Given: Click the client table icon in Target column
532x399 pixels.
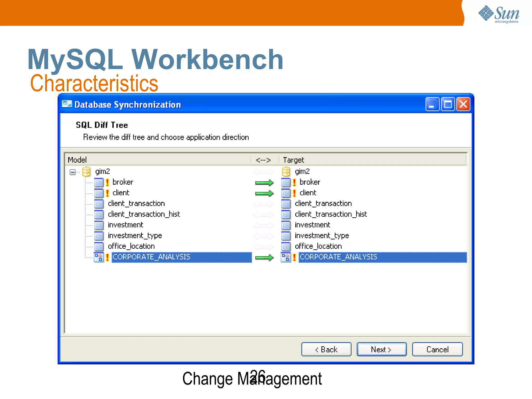Looking at the screenshot, I should click(x=286, y=193).
